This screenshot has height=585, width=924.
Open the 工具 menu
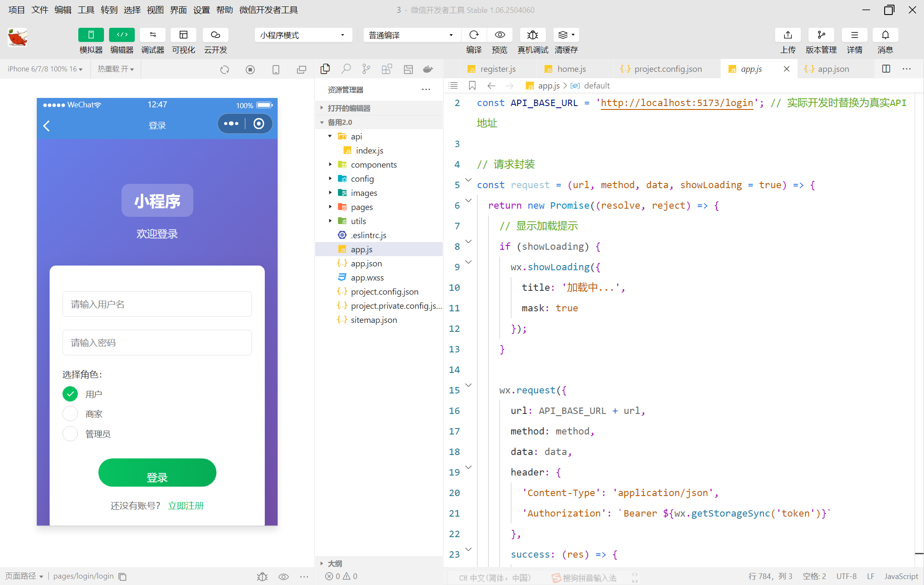86,10
